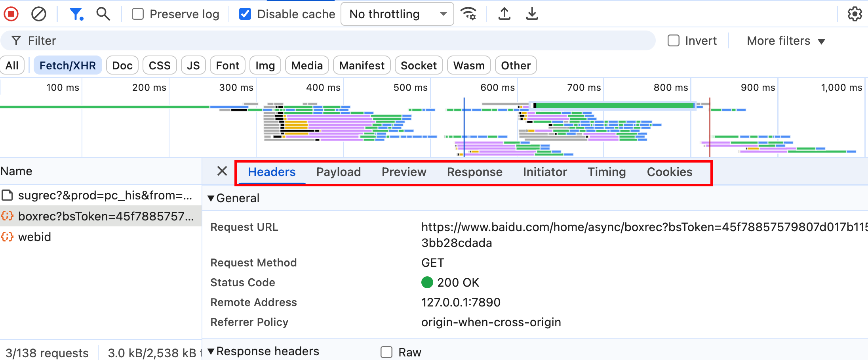Image resolution: width=868 pixels, height=360 pixels.
Task: Toggle the filter funnel icon
Action: [76, 14]
